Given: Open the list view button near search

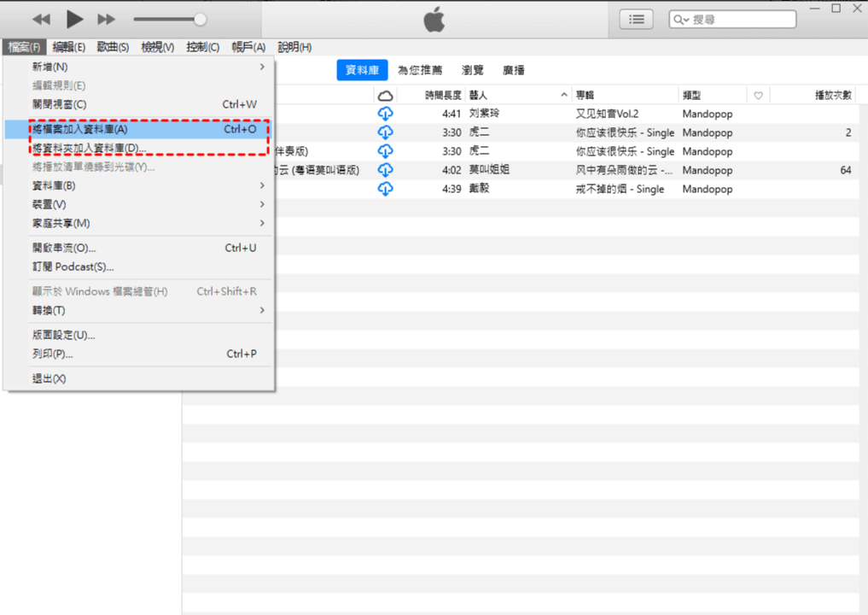Looking at the screenshot, I should (x=636, y=20).
